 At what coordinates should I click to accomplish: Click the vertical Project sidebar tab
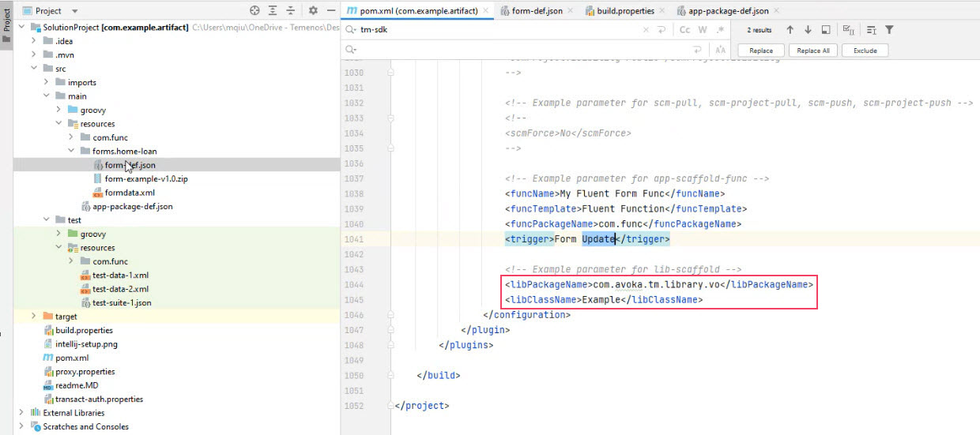[6, 24]
